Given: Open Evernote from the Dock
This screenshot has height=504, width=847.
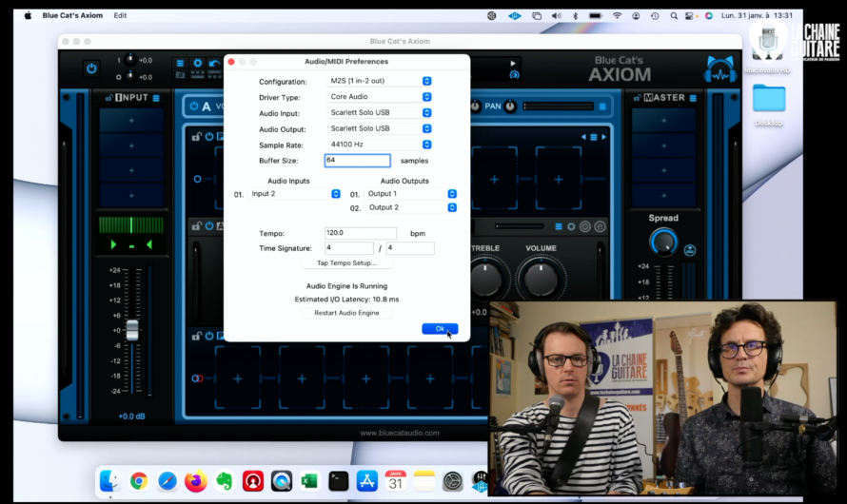Looking at the screenshot, I should (x=225, y=481).
